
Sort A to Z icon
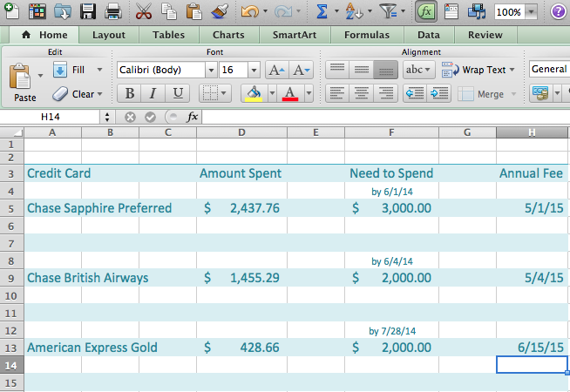pyautogui.click(x=354, y=11)
